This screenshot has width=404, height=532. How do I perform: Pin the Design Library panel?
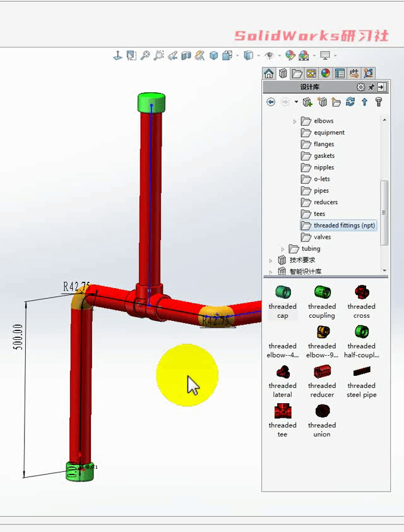[x=371, y=87]
